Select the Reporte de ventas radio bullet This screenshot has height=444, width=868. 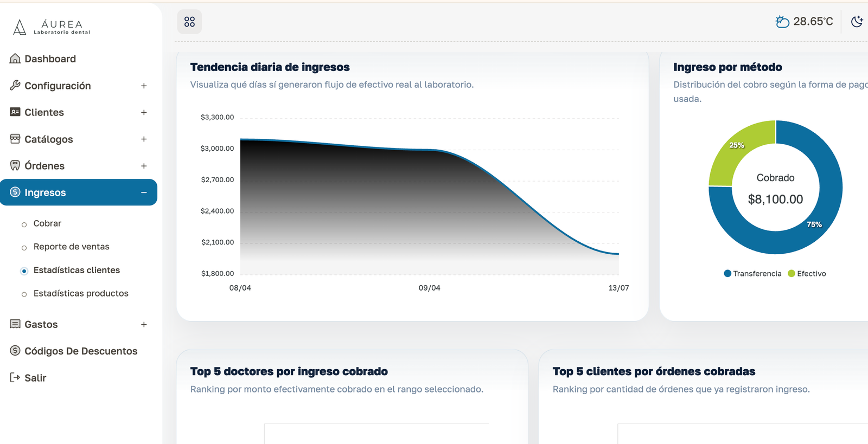[x=24, y=248]
